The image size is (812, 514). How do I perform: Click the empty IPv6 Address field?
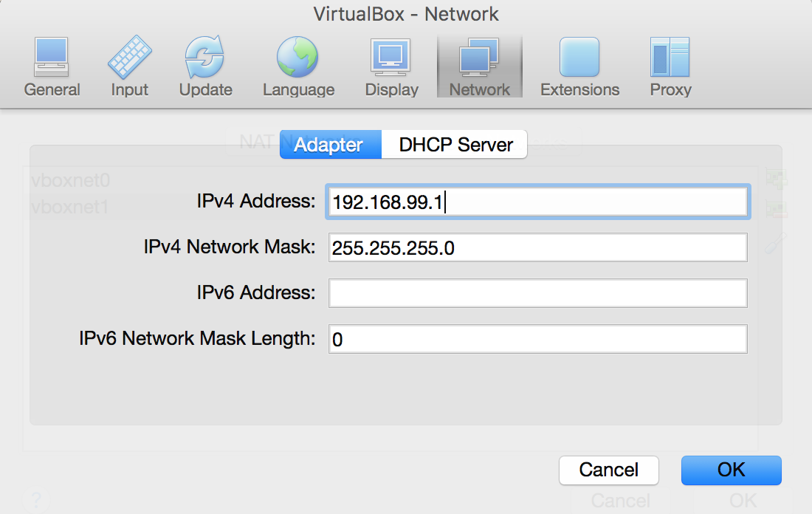537,292
